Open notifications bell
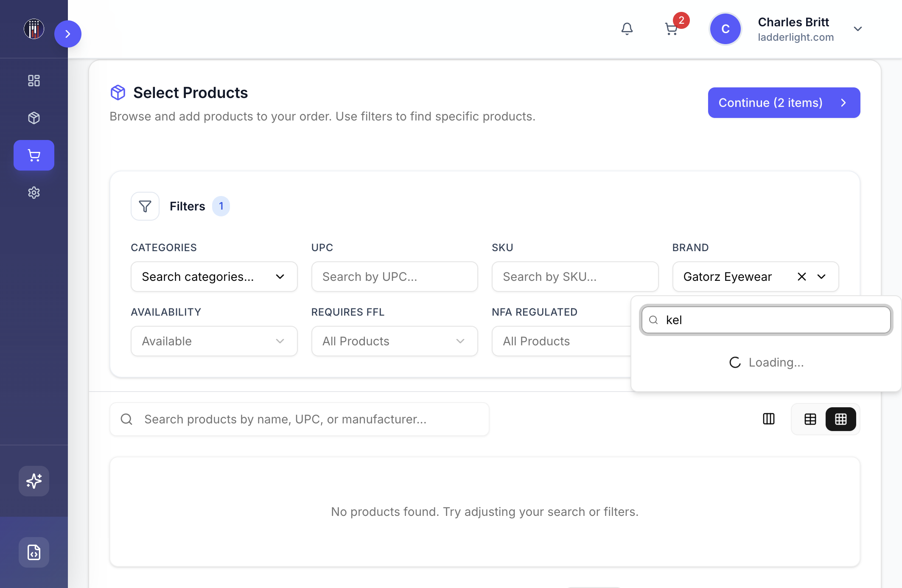The image size is (902, 588). (x=627, y=29)
